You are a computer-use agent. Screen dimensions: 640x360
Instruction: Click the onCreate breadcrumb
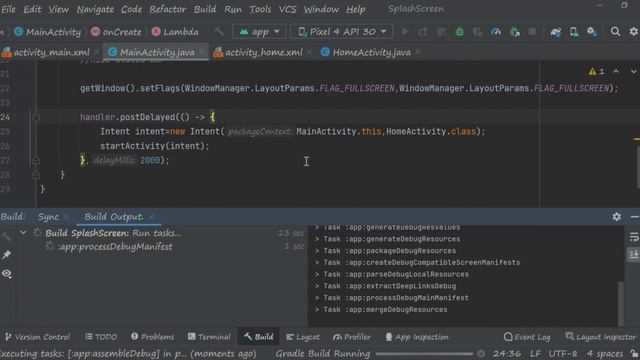click(x=116, y=32)
